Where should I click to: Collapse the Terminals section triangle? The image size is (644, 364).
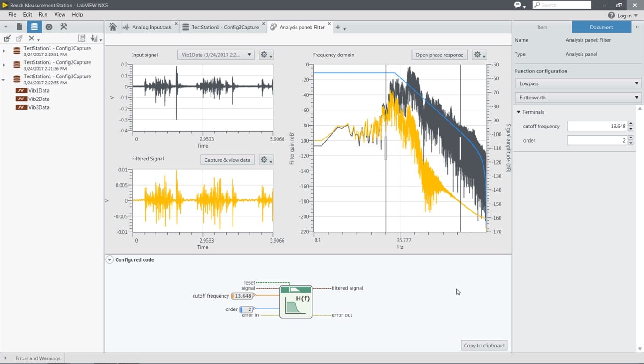pyautogui.click(x=519, y=112)
